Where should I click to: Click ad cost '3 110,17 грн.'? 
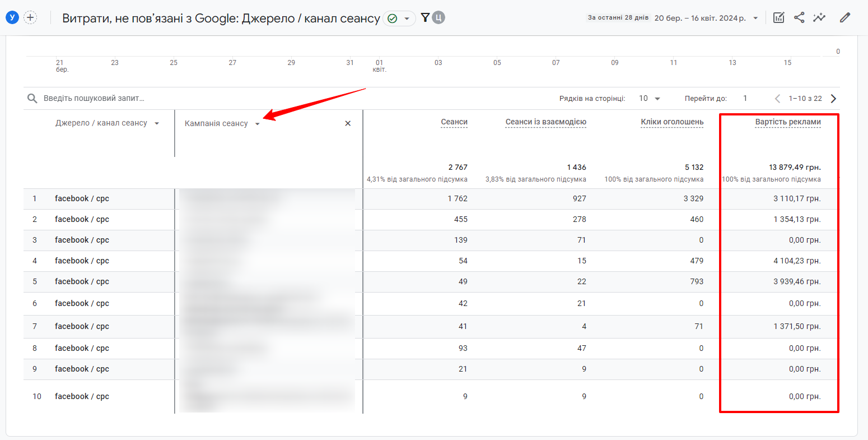797,198
